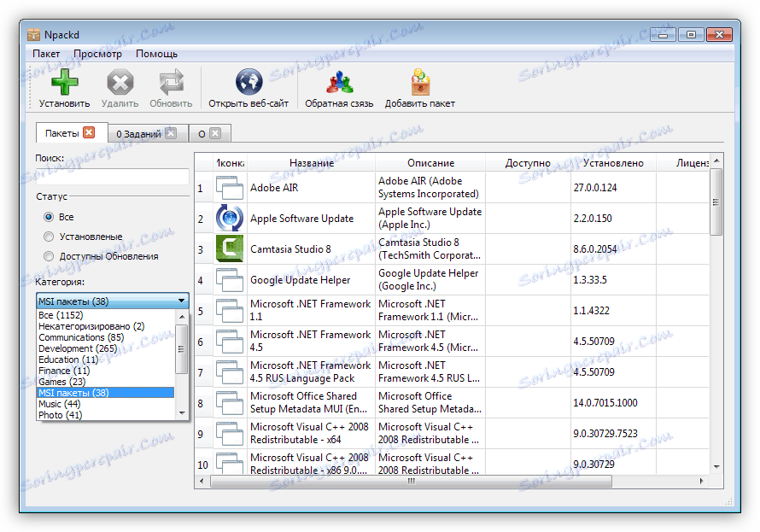Click version 14.0.7015.1000 cell
The height and width of the screenshot is (532, 760).
coord(613,403)
